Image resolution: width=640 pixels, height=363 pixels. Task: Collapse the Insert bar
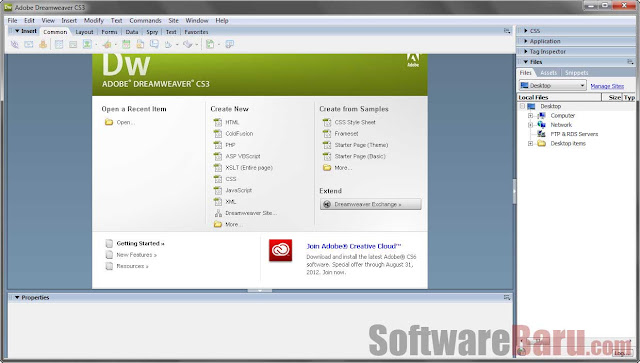pos(17,31)
